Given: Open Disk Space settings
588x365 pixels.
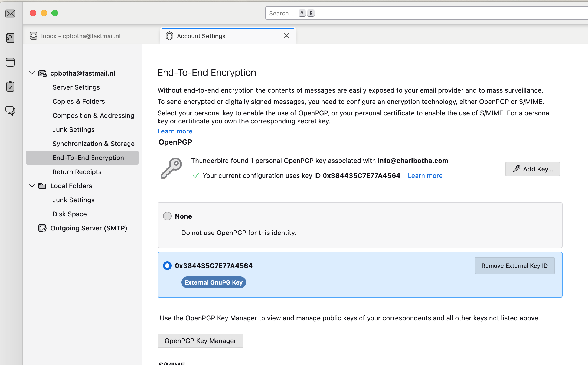Looking at the screenshot, I should [70, 214].
